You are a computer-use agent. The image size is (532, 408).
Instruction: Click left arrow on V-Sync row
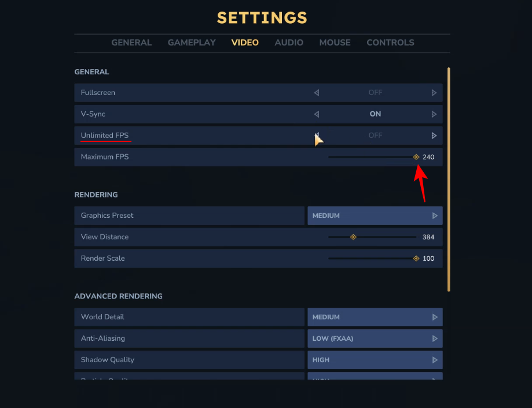pyautogui.click(x=317, y=114)
